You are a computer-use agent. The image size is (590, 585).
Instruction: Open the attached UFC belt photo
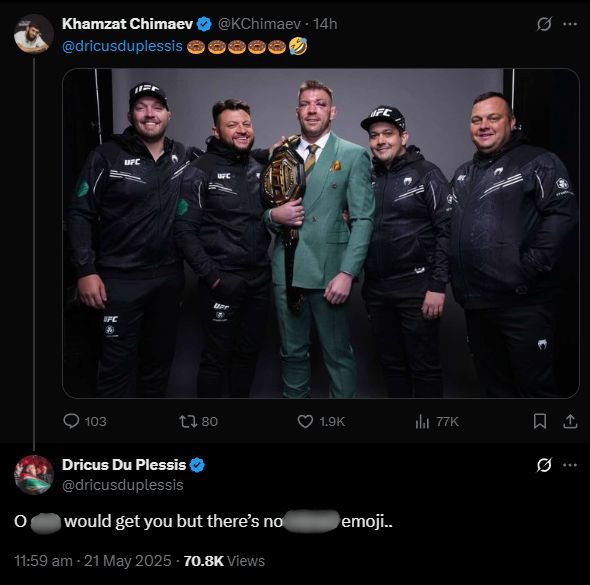pyautogui.click(x=321, y=233)
